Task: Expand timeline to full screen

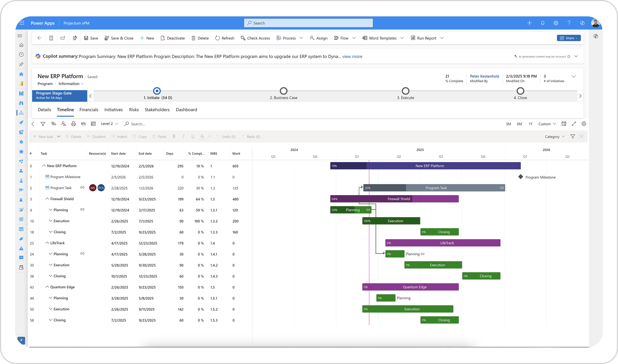Action: pyautogui.click(x=574, y=124)
